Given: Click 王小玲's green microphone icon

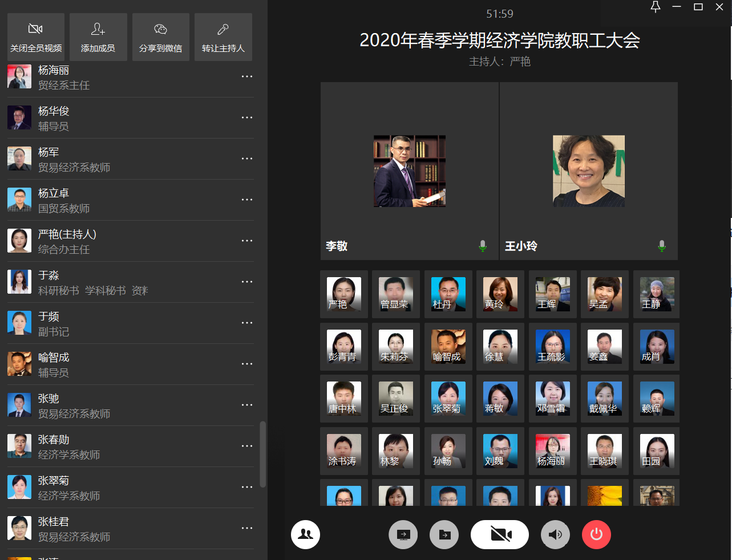Looking at the screenshot, I should point(662,246).
